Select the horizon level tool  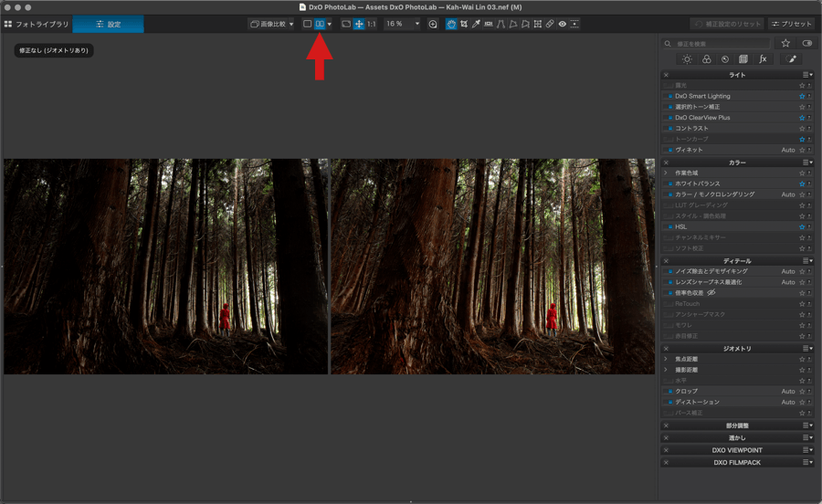(x=488, y=24)
